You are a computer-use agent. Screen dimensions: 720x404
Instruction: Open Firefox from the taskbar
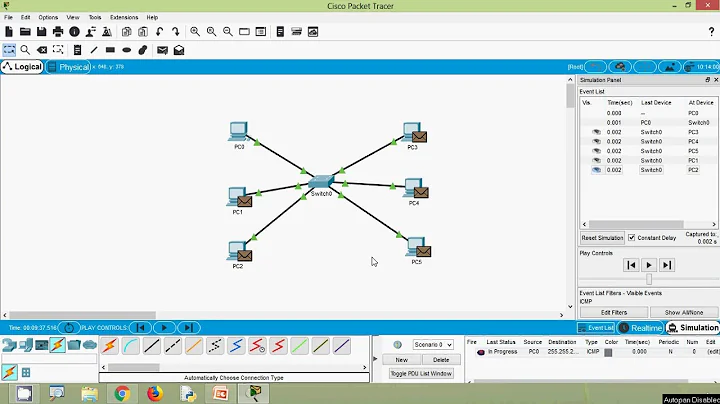click(x=155, y=393)
